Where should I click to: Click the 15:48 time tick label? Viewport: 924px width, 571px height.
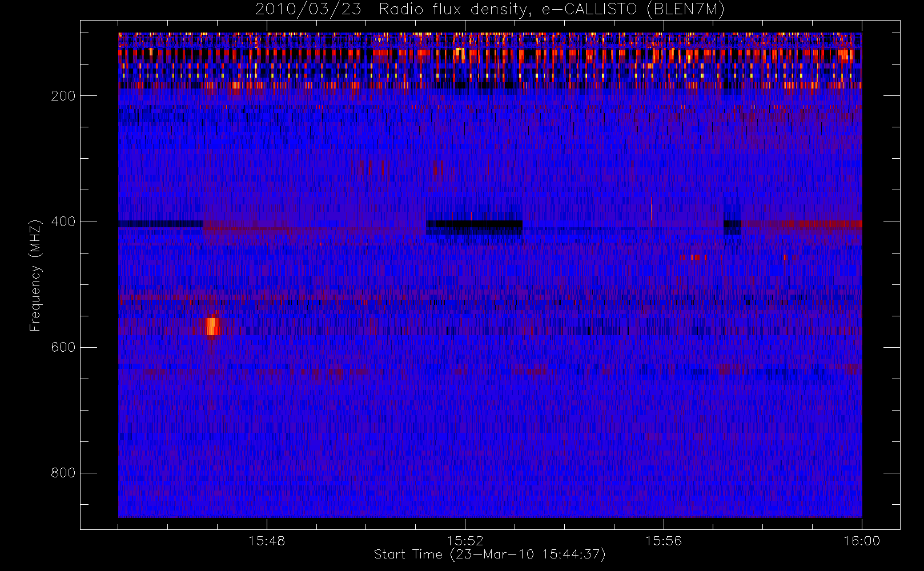point(267,541)
